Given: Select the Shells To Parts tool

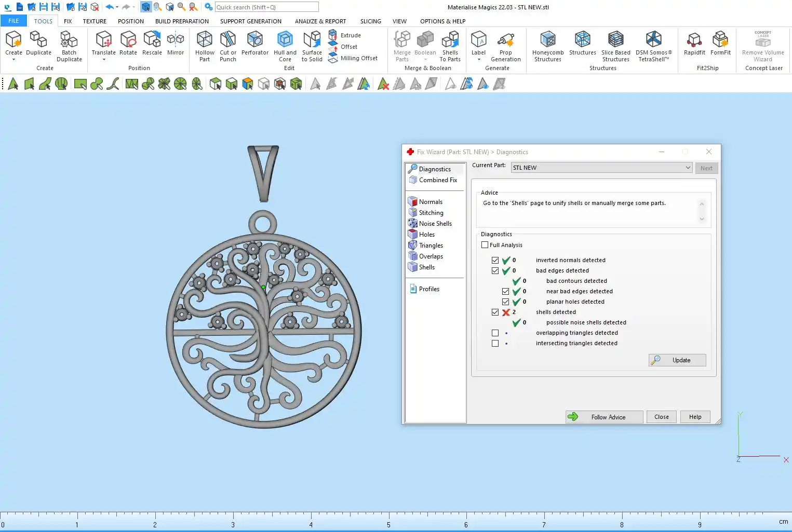Looking at the screenshot, I should pos(450,46).
